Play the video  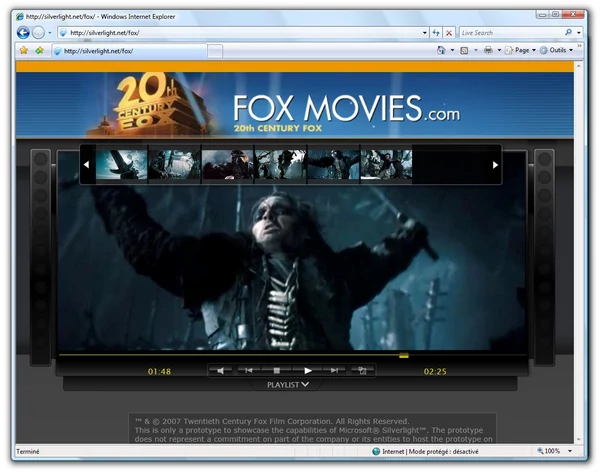[x=308, y=371]
